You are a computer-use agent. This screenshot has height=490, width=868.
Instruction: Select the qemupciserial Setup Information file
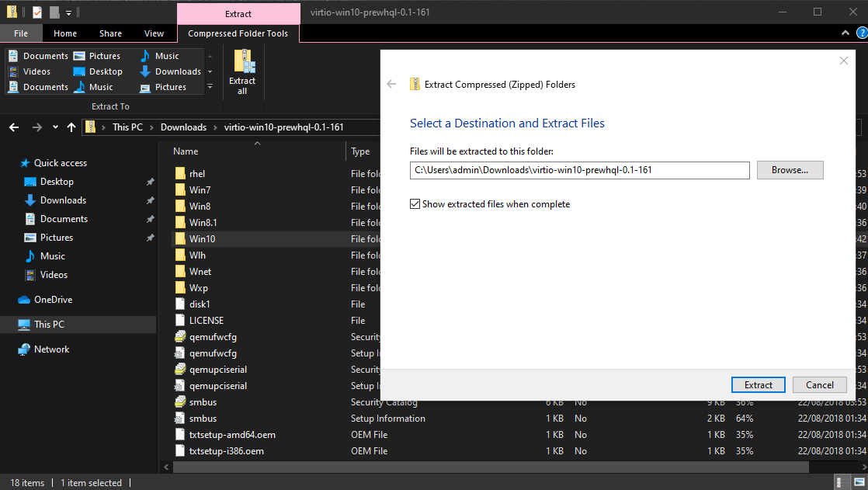click(210, 386)
